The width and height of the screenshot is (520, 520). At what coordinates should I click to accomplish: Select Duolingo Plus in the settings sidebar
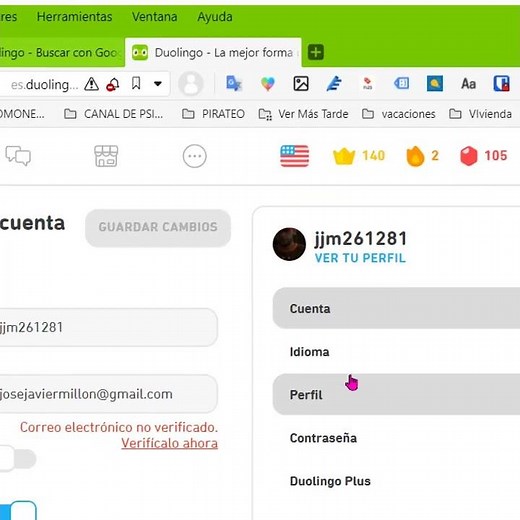click(396, 481)
